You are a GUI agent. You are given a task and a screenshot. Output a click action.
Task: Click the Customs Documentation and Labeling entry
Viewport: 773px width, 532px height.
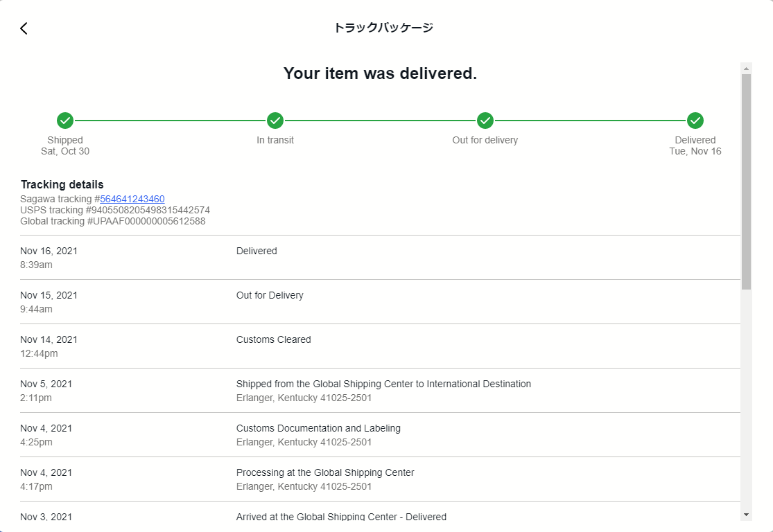pos(318,429)
